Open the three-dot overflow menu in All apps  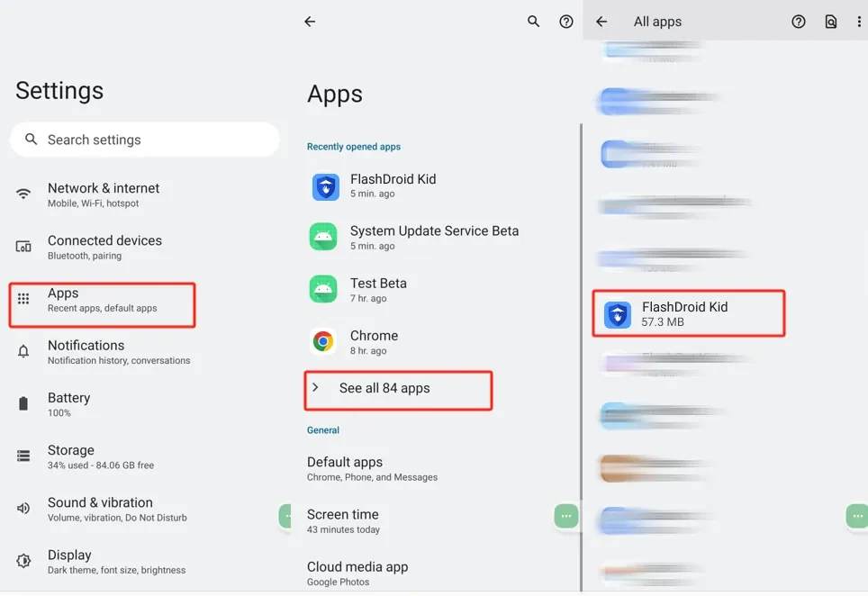[x=859, y=22]
